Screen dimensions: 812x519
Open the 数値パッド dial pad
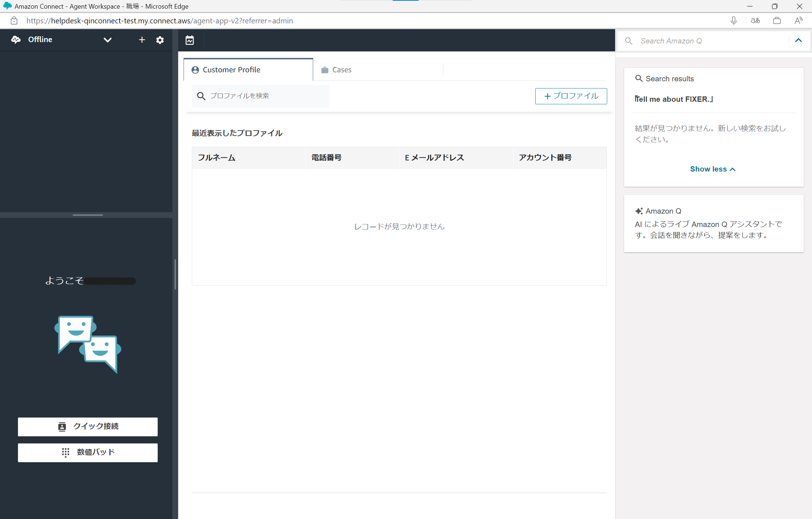point(88,452)
